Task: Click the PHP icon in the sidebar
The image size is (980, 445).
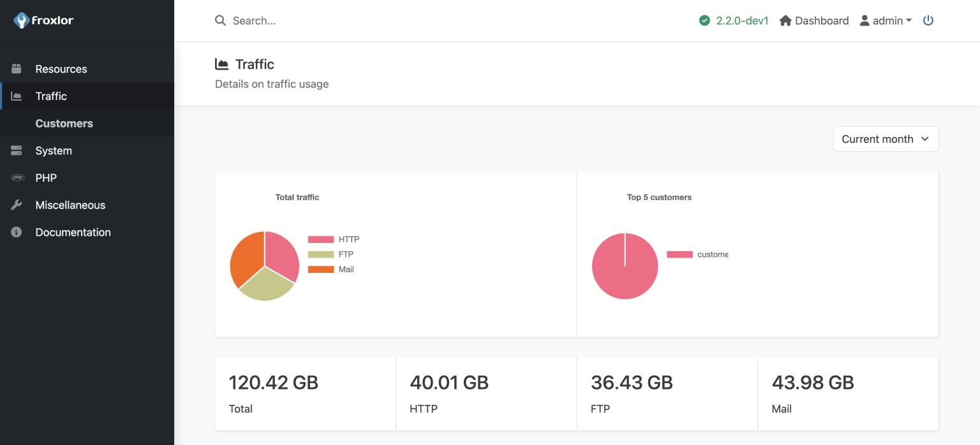Action: tap(16, 177)
